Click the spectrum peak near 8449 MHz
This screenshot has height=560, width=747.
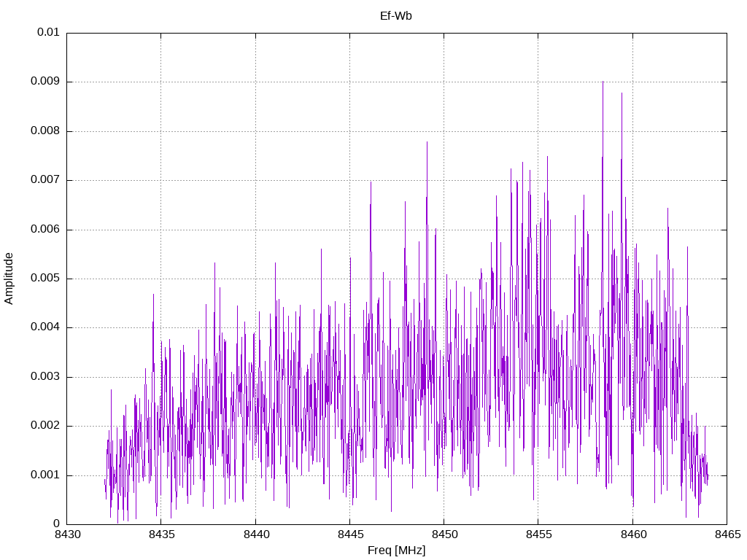pos(427,142)
